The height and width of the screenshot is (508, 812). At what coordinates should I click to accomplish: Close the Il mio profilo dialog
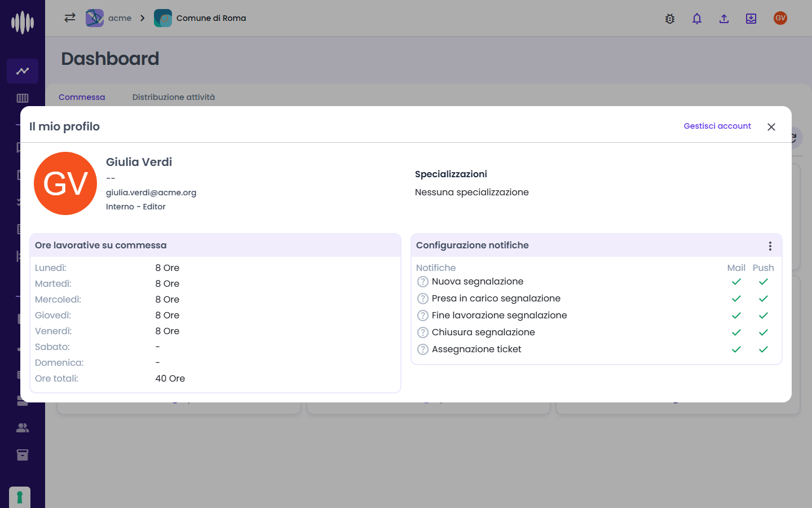point(771,127)
